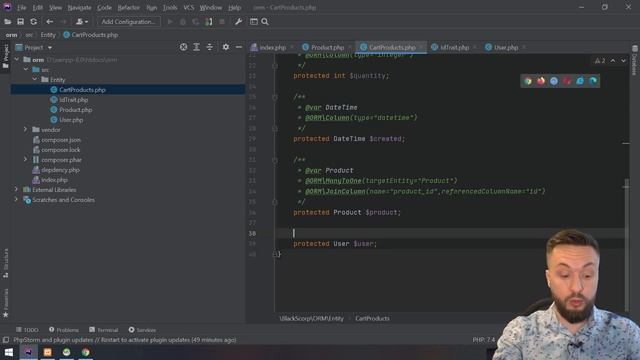640x360 pixels.
Task: Switch to the IdTrait.php editor tab
Action: coord(454,47)
